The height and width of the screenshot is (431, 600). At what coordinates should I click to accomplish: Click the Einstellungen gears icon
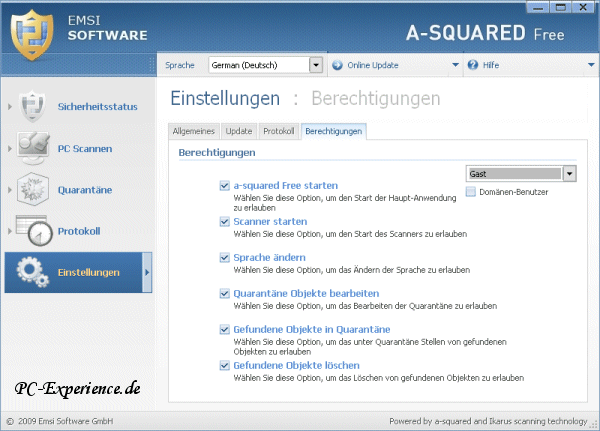click(x=32, y=273)
